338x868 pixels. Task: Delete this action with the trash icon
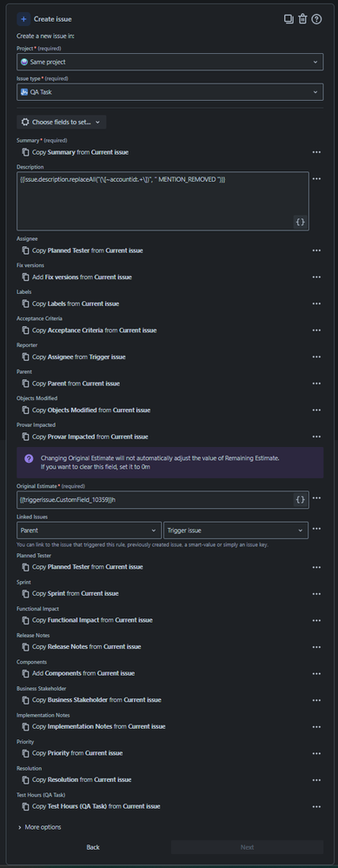point(302,19)
